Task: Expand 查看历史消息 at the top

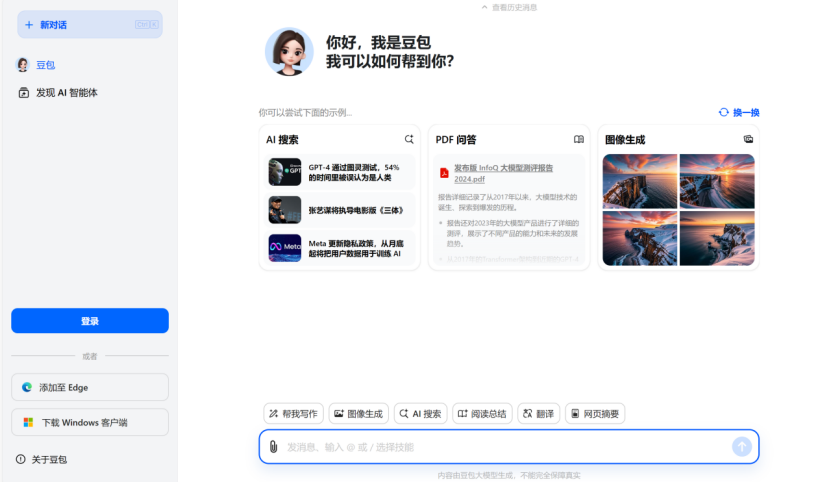Action: point(509,7)
